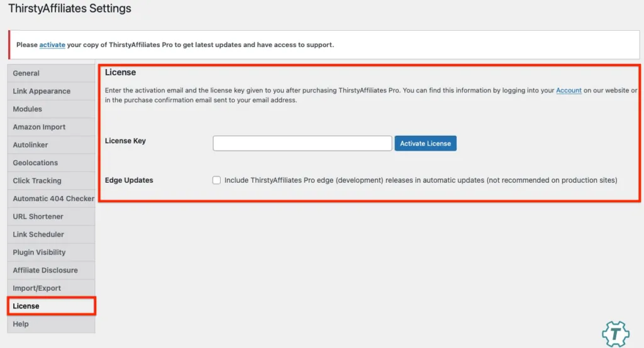This screenshot has width=644, height=348.
Task: View the Click Tracking tab
Action: 37,181
